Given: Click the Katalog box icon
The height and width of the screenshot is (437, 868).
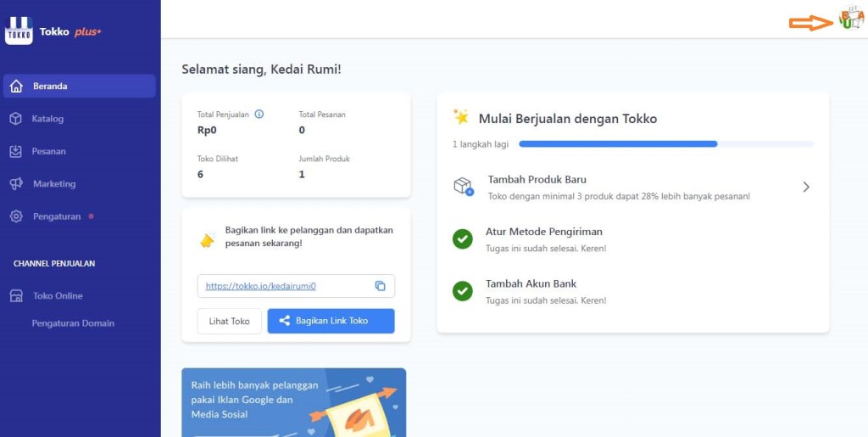Looking at the screenshot, I should (x=16, y=119).
